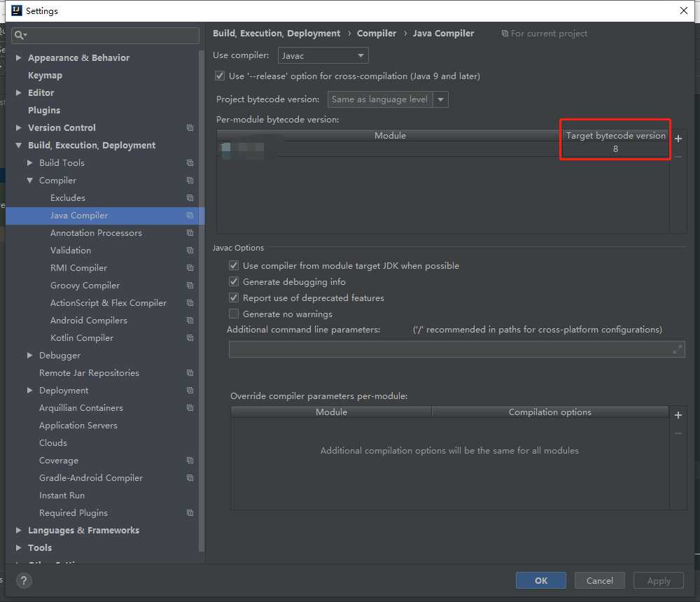Click Build, Execution, Deployment breadcrumb
This screenshot has width=700, height=602.
point(276,34)
